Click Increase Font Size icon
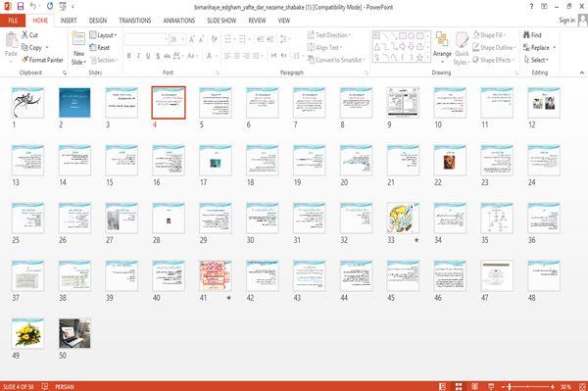 [192, 39]
